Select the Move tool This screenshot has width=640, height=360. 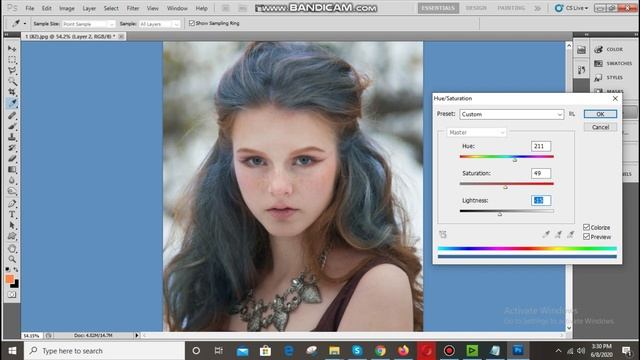click(x=12, y=49)
